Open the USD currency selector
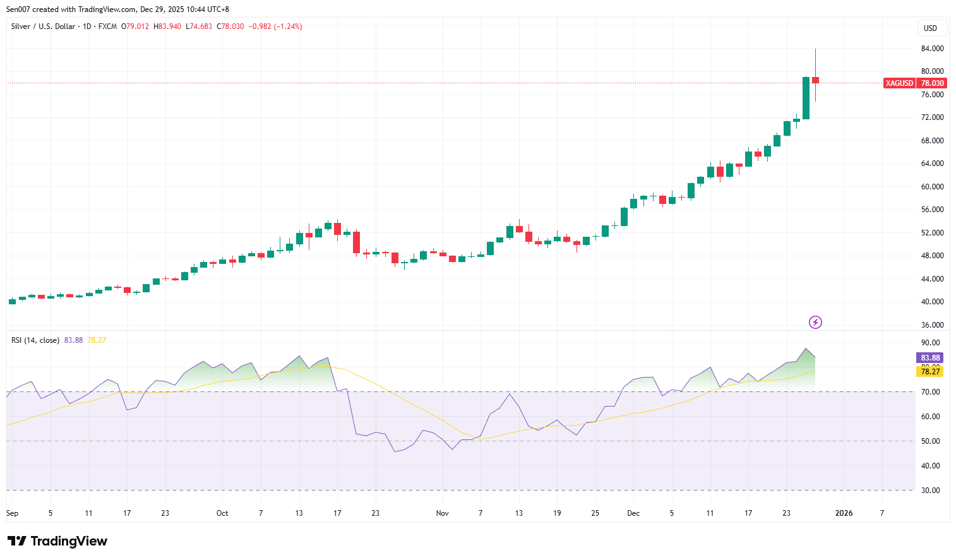Screen dimensions: 956x560 click(931, 28)
